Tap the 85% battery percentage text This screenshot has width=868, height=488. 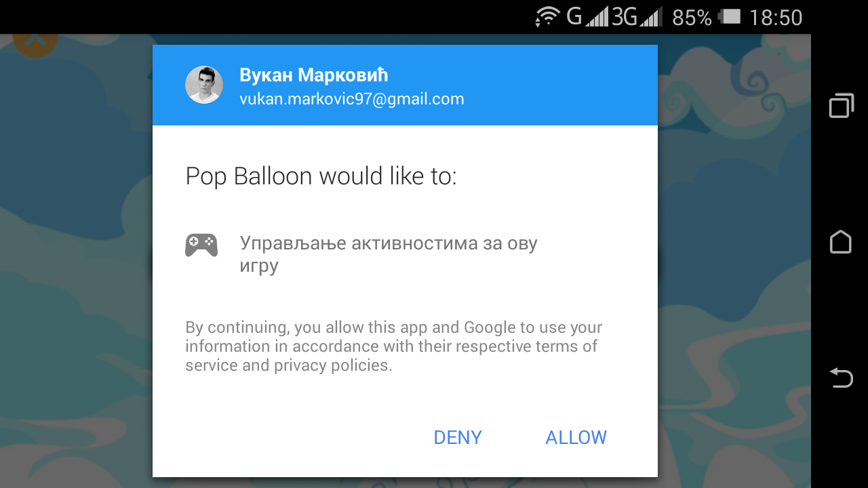coord(692,18)
